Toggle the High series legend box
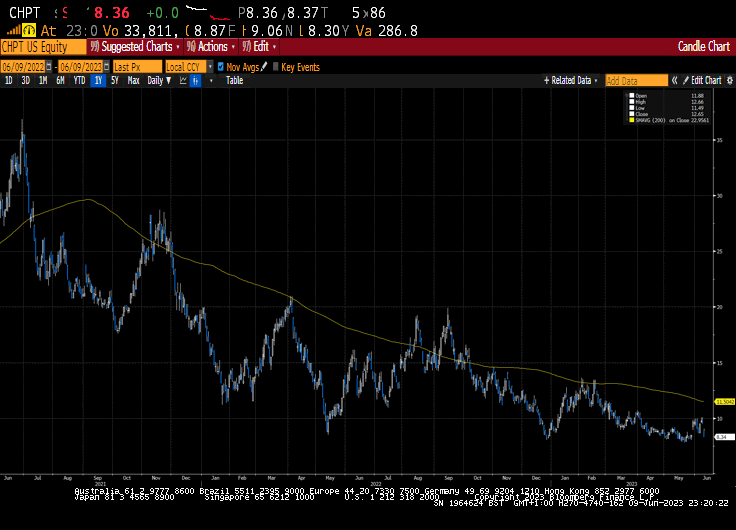The height and width of the screenshot is (530, 736). pyautogui.click(x=632, y=102)
